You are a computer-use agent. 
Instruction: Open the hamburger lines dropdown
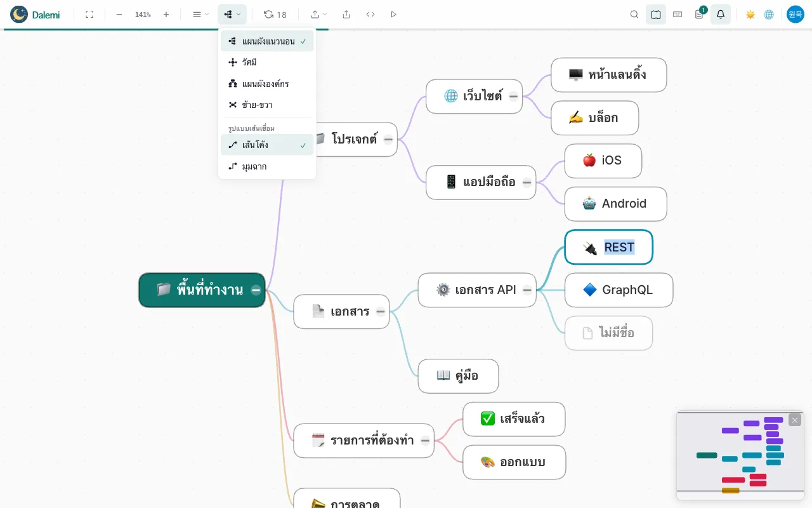click(200, 15)
